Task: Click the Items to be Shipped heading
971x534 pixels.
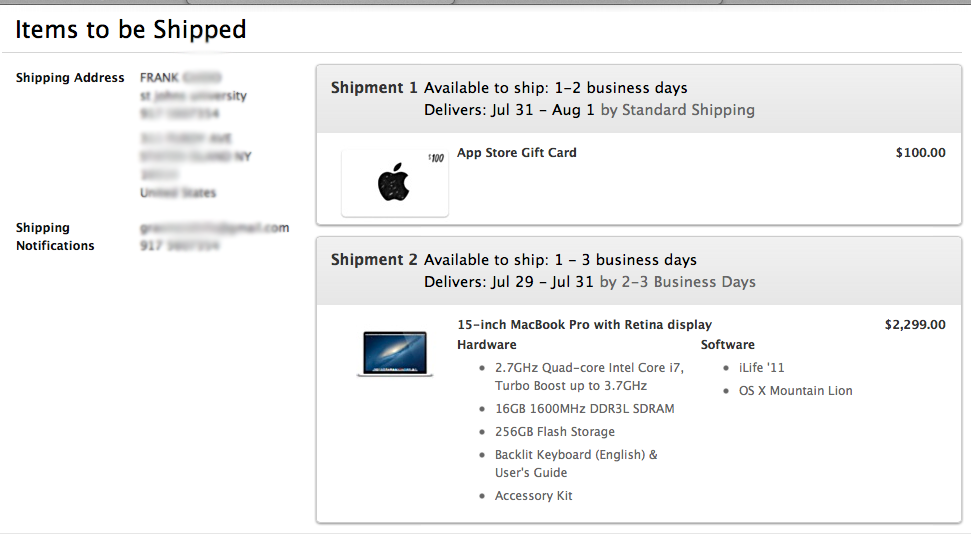Action: [131, 30]
